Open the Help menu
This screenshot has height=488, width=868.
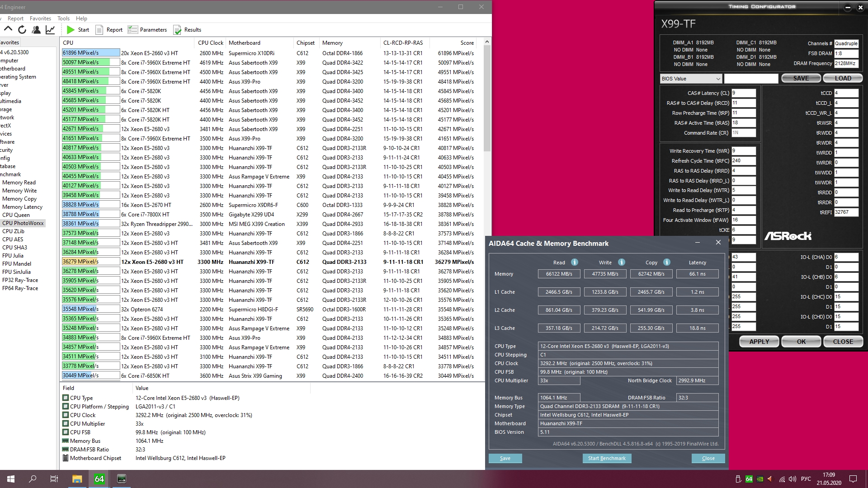click(x=81, y=19)
